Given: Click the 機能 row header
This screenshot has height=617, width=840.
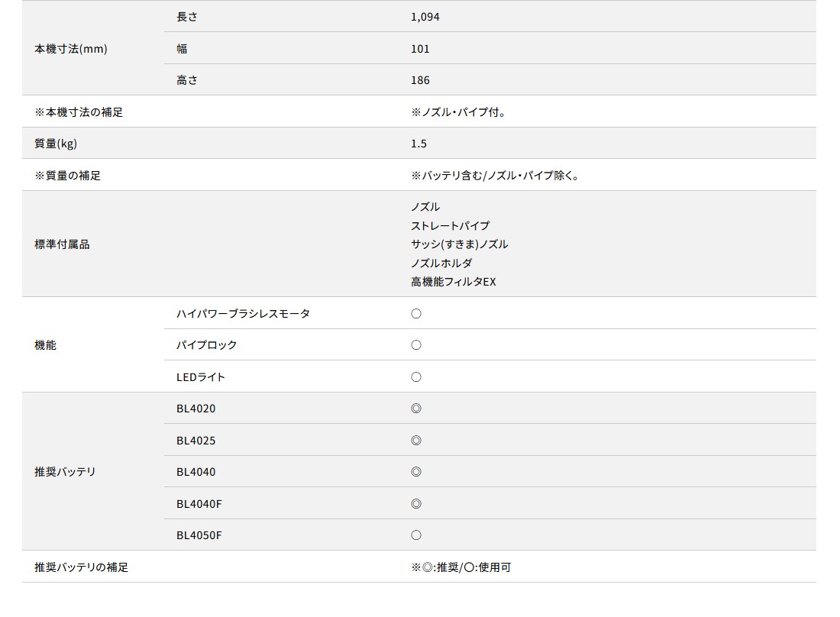Looking at the screenshot, I should click(x=46, y=345).
